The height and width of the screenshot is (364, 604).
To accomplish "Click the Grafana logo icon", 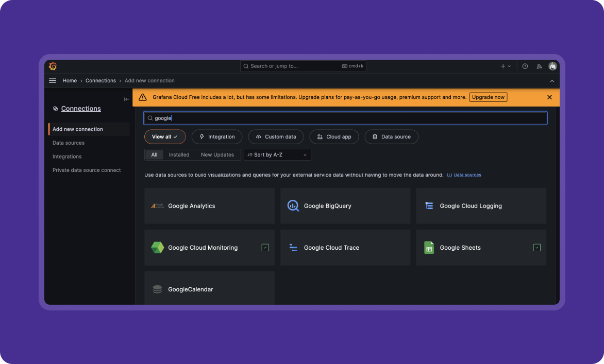I will 53,66.
